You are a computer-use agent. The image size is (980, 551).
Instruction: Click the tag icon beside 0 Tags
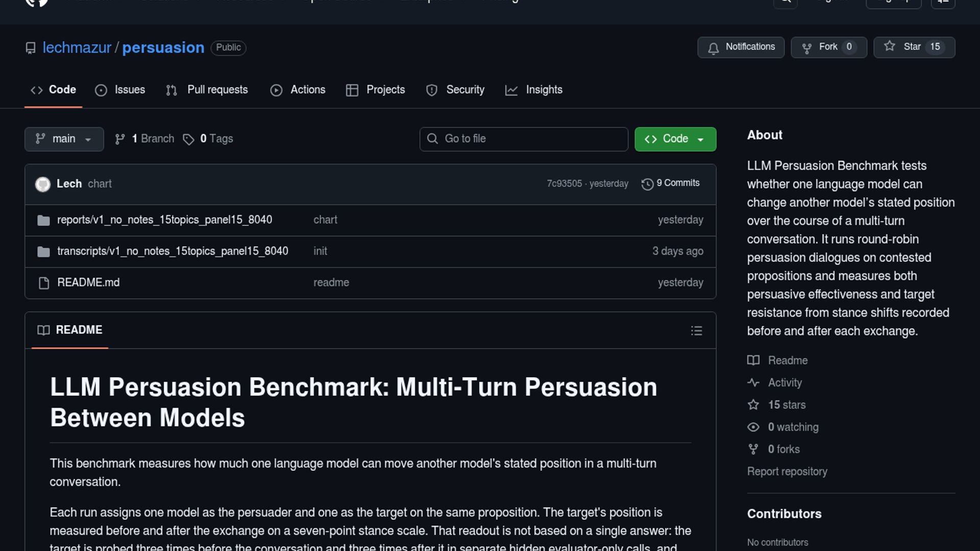point(188,139)
